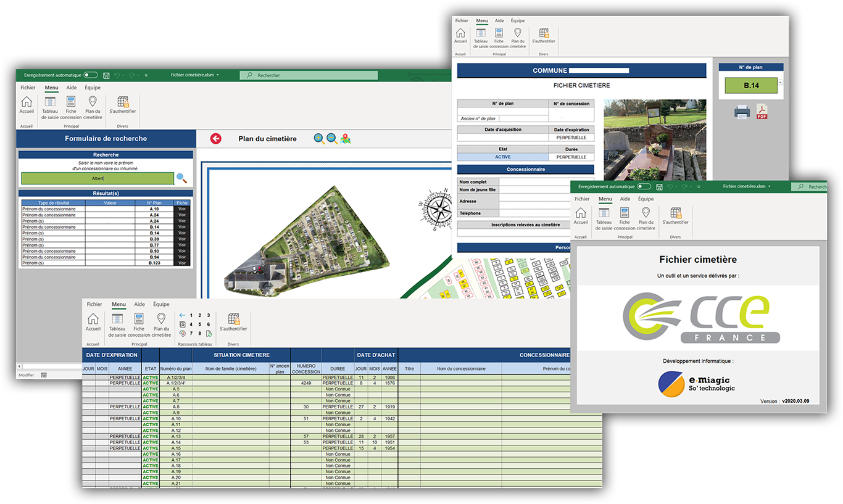Image resolution: width=843 pixels, height=504 pixels.
Task: Click the Rechercher box in search form title bar
Action: (309, 75)
